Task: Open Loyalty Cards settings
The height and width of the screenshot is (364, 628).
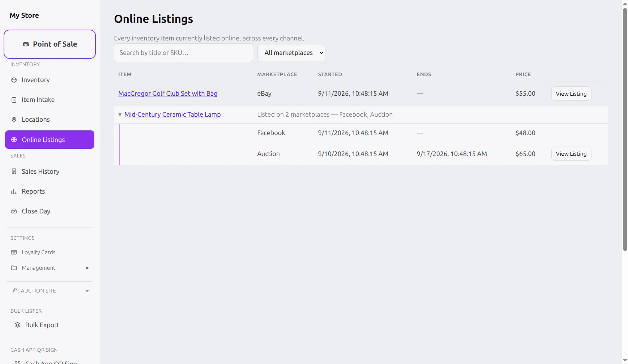Action: point(50,252)
